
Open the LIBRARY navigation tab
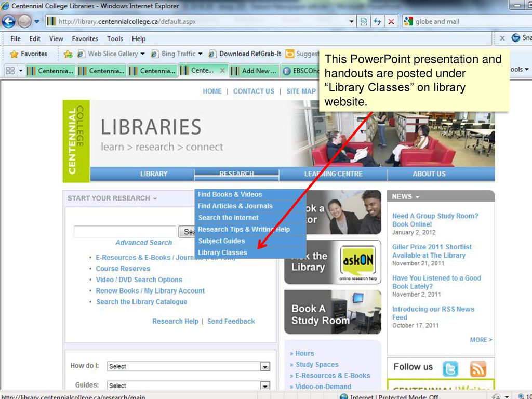click(x=154, y=174)
